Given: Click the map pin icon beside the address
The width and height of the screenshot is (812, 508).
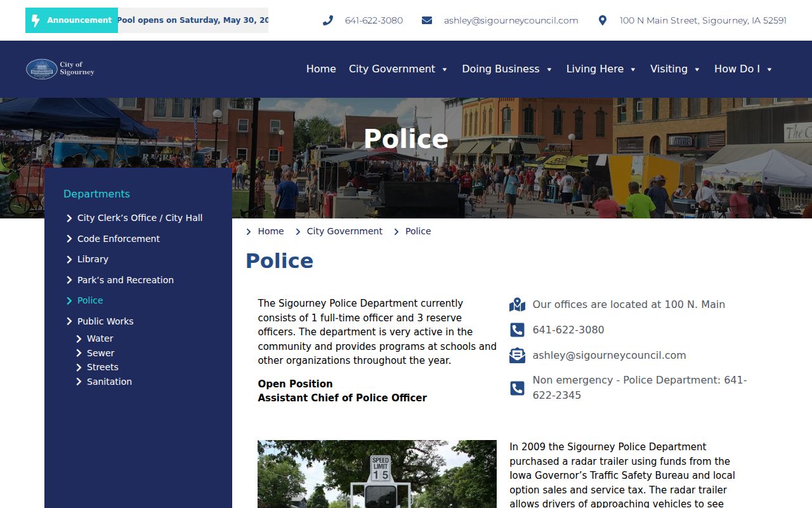Looking at the screenshot, I should [x=603, y=20].
